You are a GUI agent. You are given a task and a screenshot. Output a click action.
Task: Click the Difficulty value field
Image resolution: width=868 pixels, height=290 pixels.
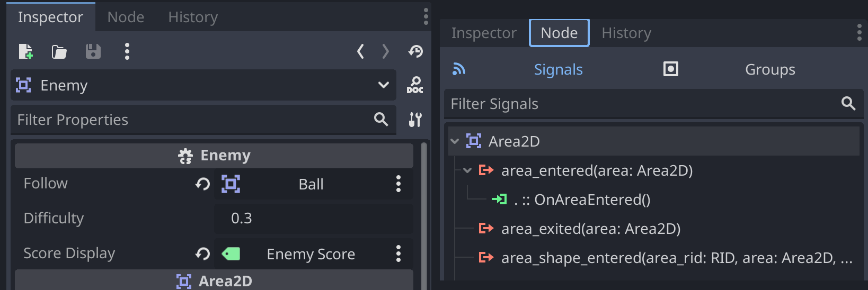click(x=313, y=219)
